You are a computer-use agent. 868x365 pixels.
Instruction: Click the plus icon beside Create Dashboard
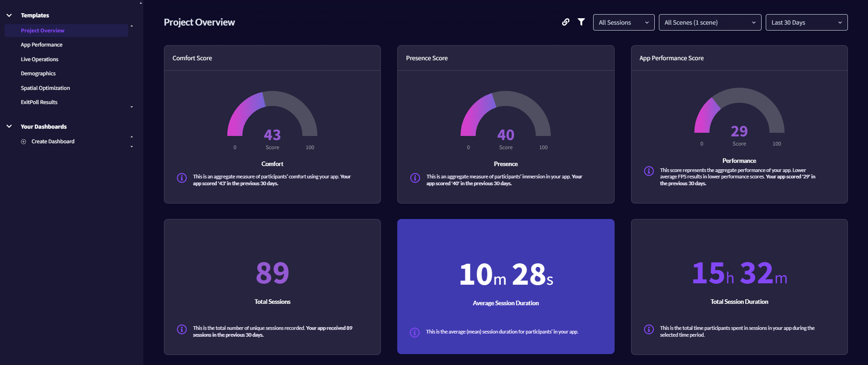tap(24, 142)
